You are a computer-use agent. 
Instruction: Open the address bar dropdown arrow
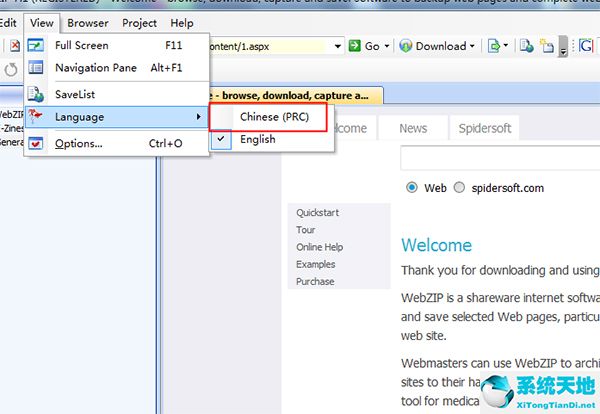338,46
